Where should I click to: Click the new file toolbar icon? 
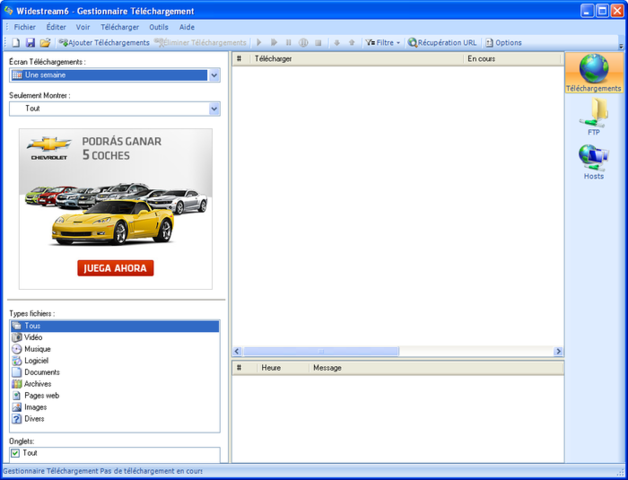[x=15, y=43]
